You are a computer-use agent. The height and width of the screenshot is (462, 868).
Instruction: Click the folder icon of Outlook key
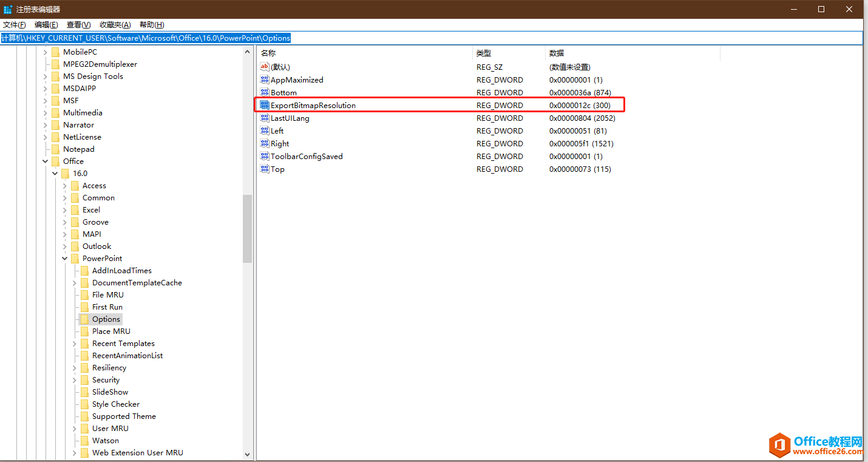coord(75,246)
